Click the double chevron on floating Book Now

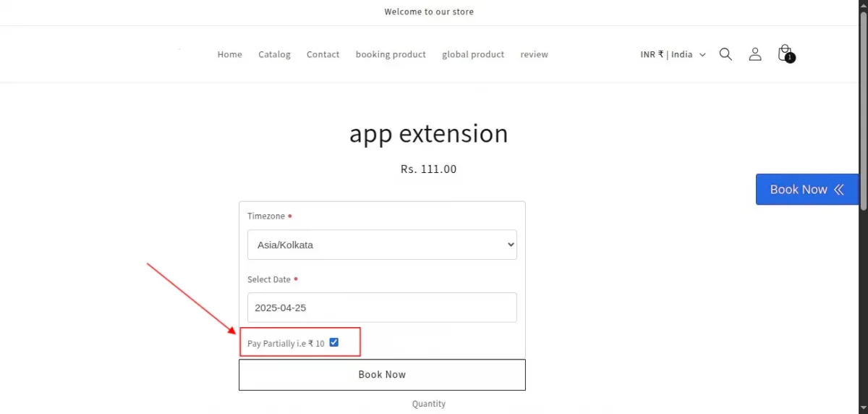coord(839,190)
